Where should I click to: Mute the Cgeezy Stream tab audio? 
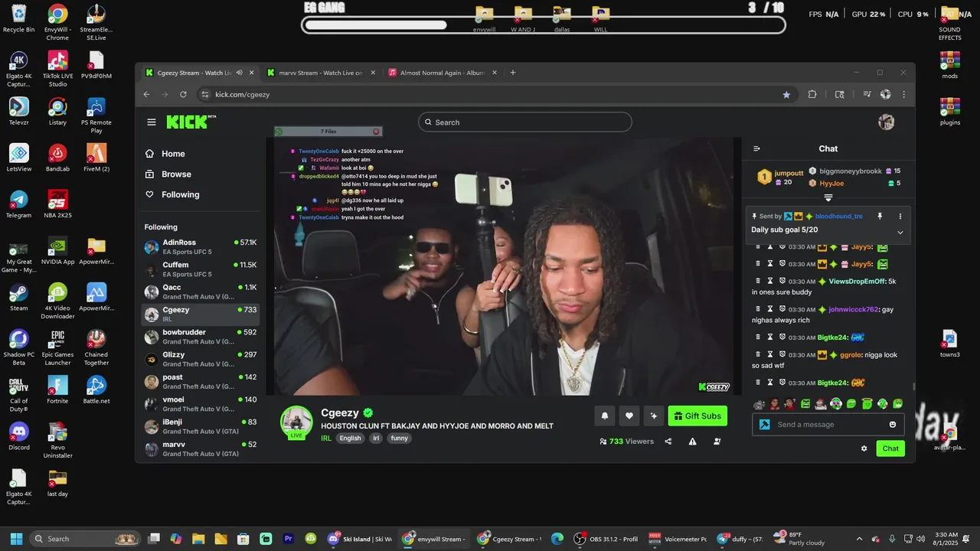coord(239,73)
